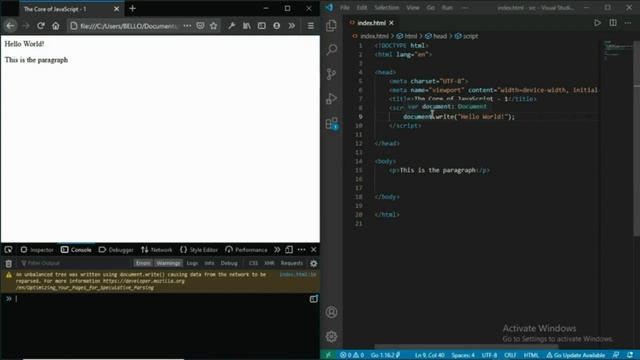640x360 pixels.
Task: Switch to Network devtools tab
Action: pos(157,250)
